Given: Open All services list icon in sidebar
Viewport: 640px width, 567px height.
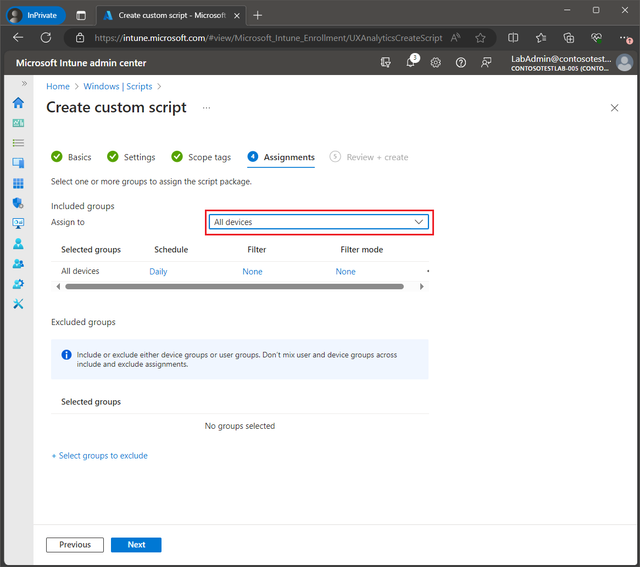Looking at the screenshot, I should coord(18,143).
